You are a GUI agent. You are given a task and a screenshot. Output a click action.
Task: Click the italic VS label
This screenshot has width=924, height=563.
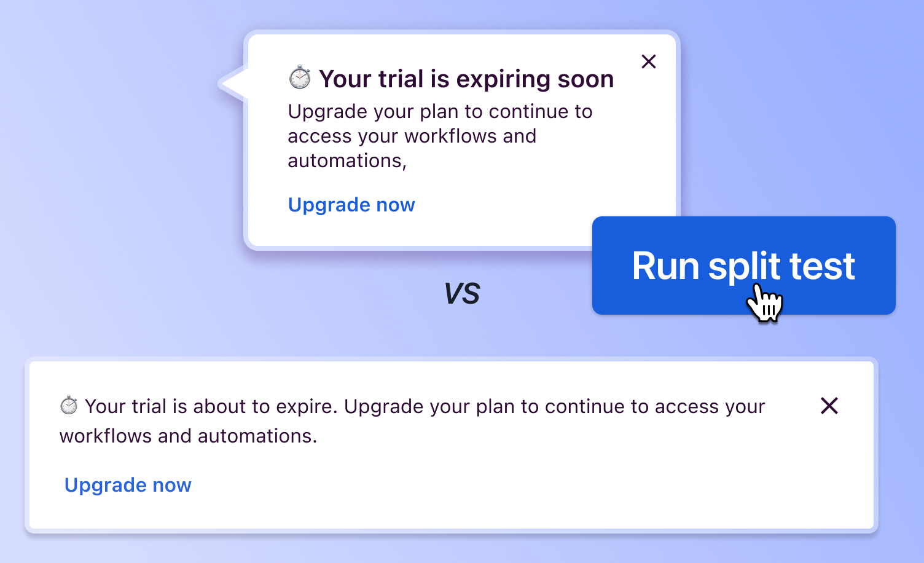tap(462, 294)
